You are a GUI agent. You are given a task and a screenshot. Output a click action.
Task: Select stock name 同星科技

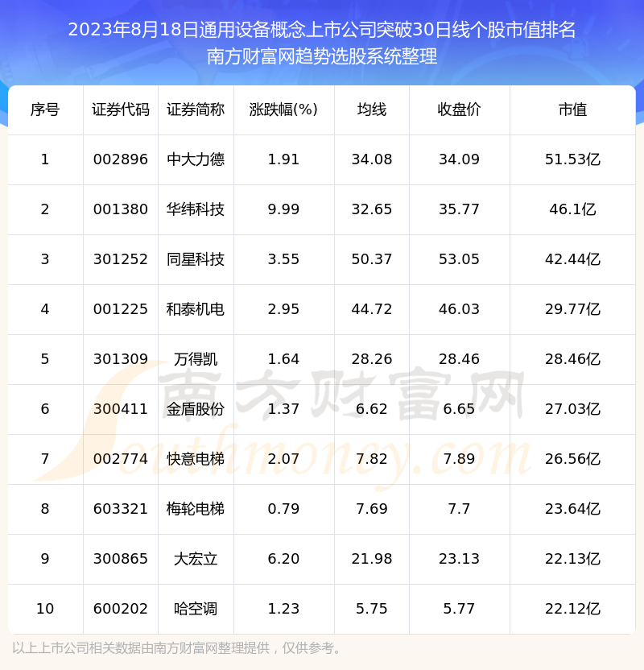[x=196, y=259]
